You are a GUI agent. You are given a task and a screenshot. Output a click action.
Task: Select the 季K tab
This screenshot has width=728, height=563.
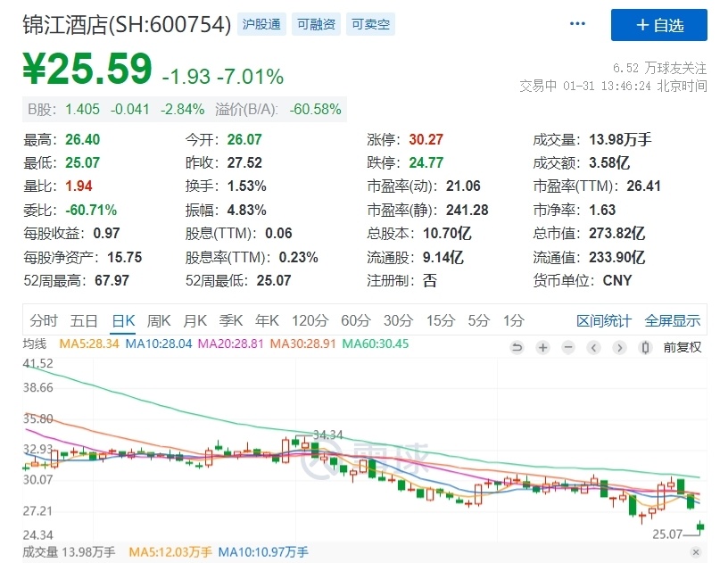point(231,320)
